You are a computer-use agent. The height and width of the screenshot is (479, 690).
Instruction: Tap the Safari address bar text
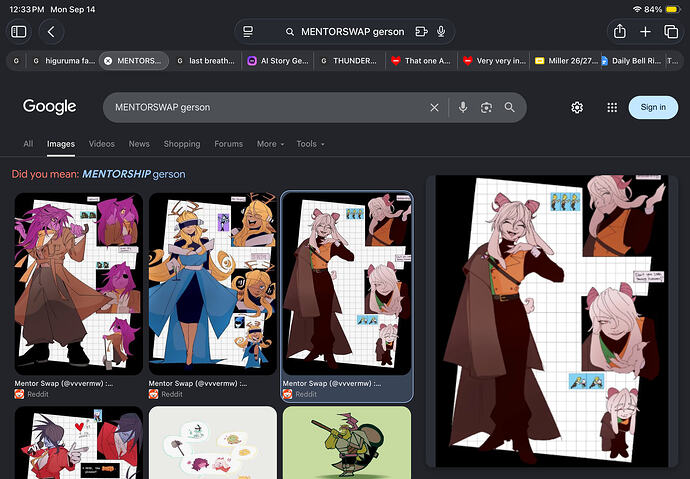coord(352,32)
